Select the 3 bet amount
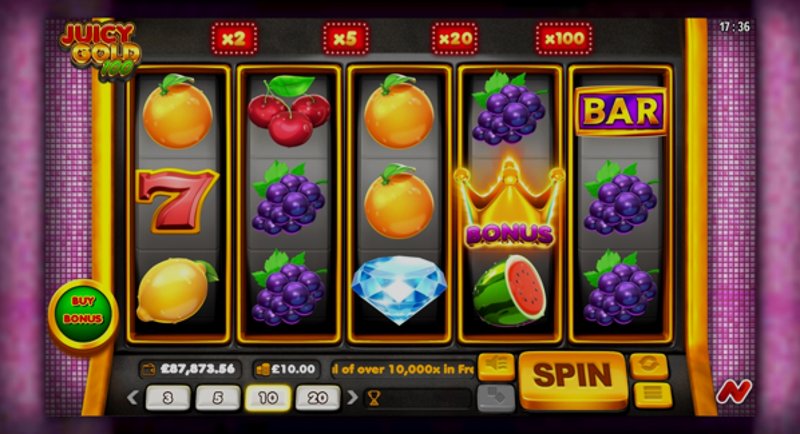 tap(168, 398)
